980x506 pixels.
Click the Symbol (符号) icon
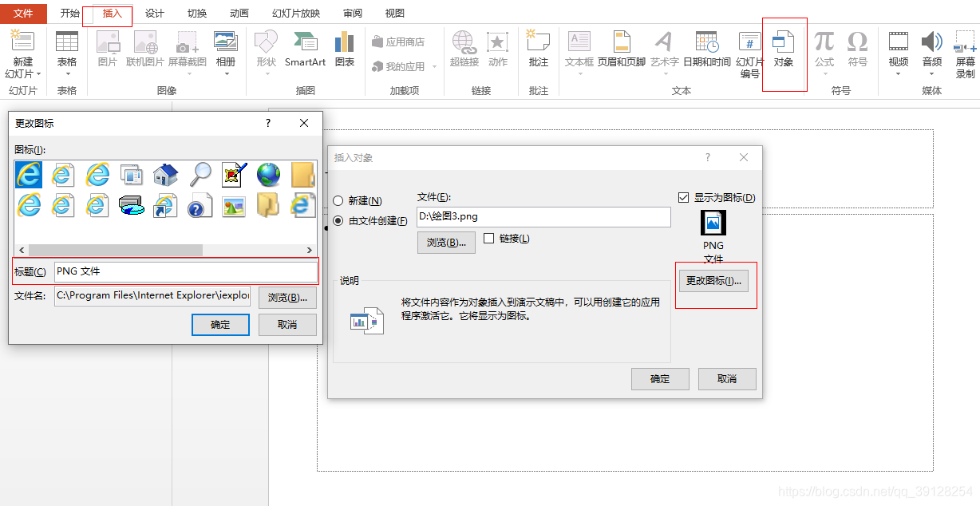click(x=858, y=42)
